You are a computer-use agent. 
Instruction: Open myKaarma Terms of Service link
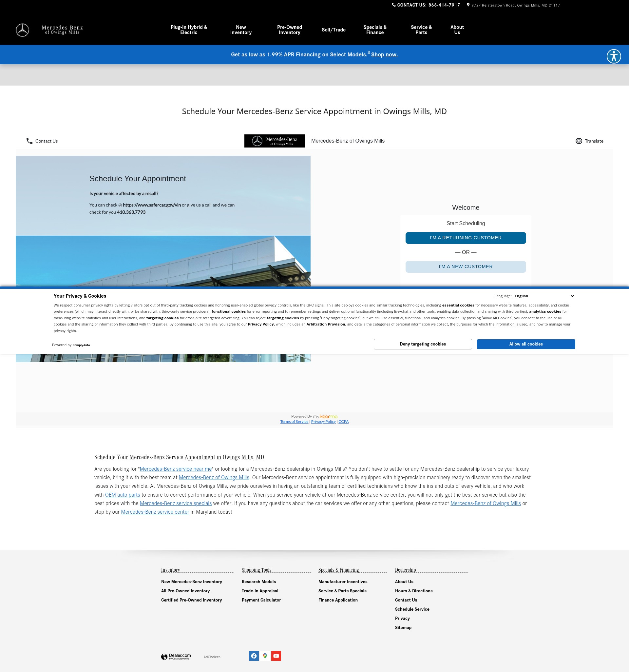(x=294, y=422)
